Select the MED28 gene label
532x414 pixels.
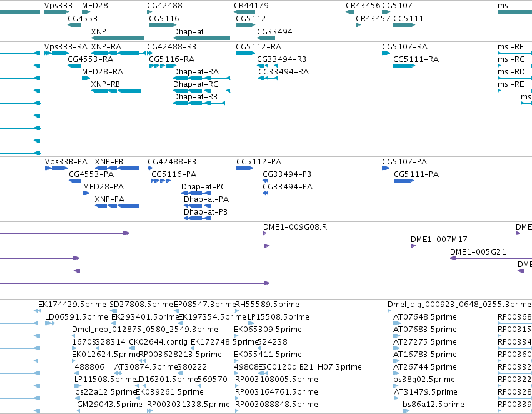pos(95,6)
